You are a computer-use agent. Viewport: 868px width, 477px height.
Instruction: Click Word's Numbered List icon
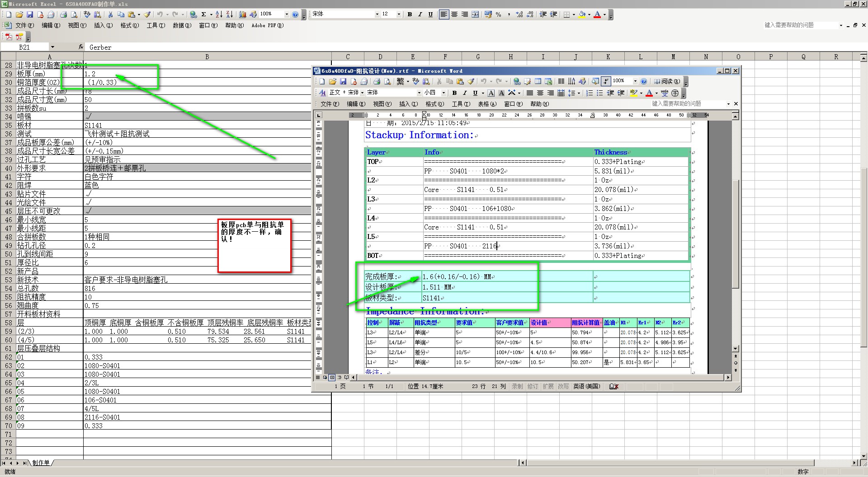coord(590,93)
